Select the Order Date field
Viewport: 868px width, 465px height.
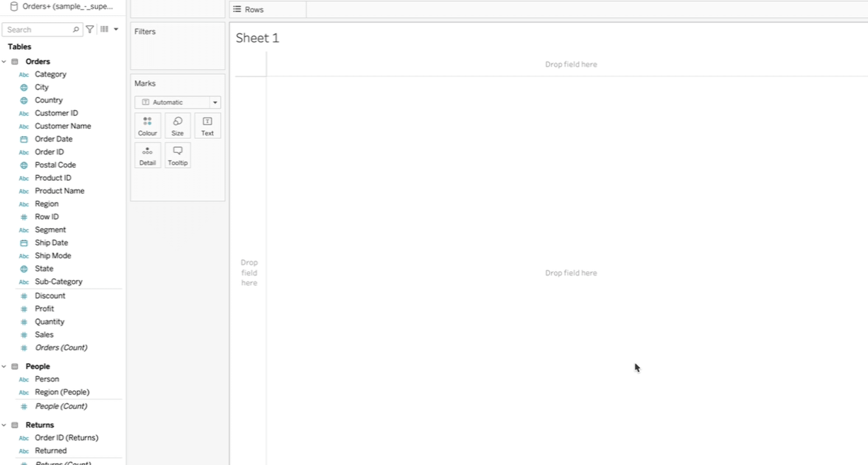point(54,139)
